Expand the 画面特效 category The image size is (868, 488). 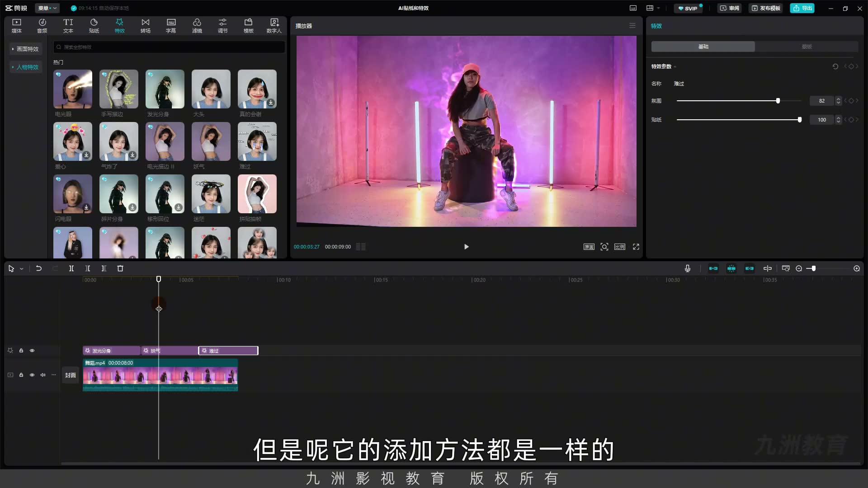pyautogui.click(x=25, y=49)
